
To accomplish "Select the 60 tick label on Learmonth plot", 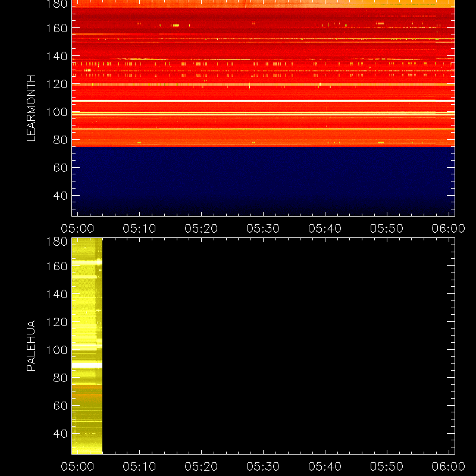I will (x=60, y=168).
